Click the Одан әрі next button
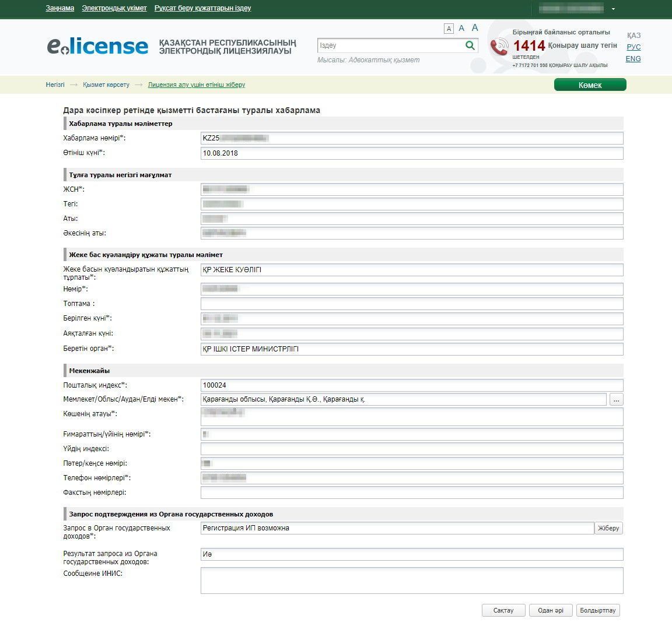672x626 pixels. 551,610
